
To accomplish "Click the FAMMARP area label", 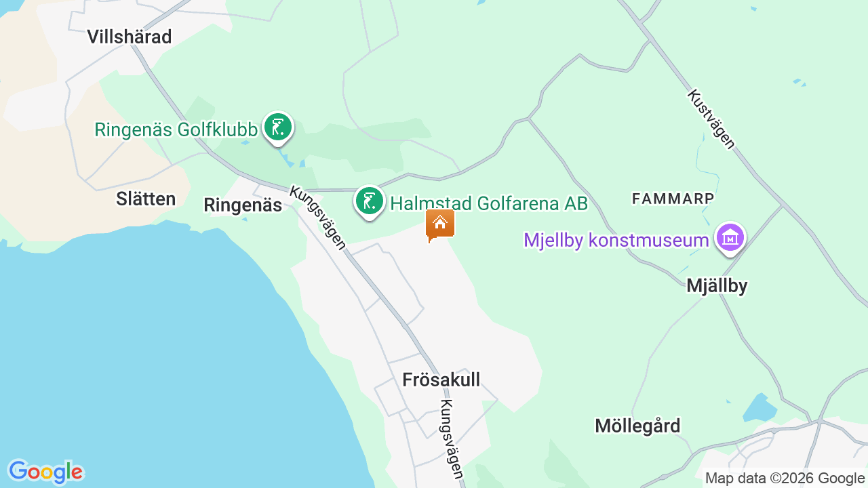I will pyautogui.click(x=673, y=199).
